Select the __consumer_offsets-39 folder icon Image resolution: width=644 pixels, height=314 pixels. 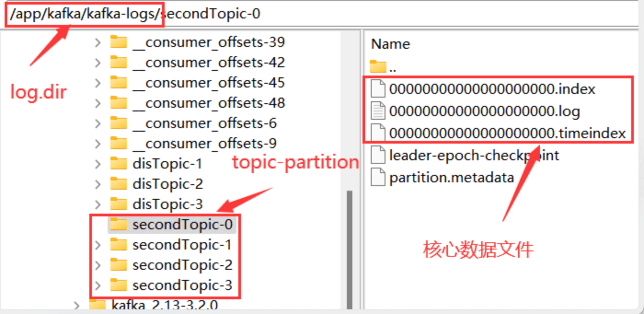tap(119, 42)
